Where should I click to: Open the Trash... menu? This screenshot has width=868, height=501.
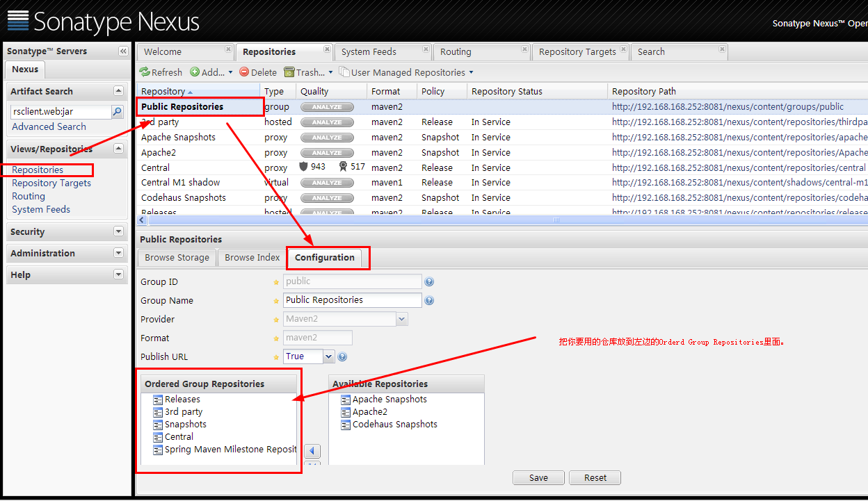coord(308,72)
